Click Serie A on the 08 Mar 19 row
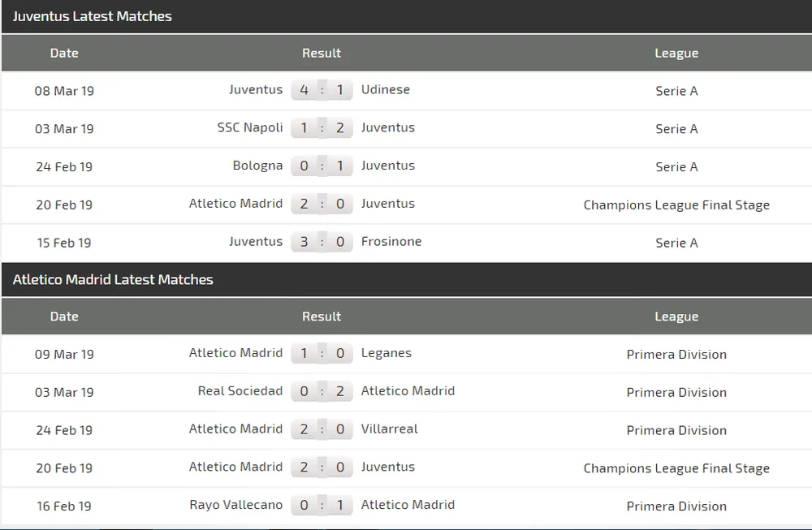812x530 pixels. 676,91
